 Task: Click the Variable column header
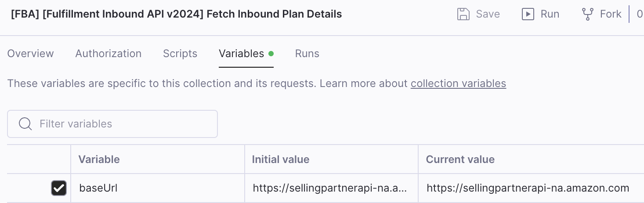(99, 159)
